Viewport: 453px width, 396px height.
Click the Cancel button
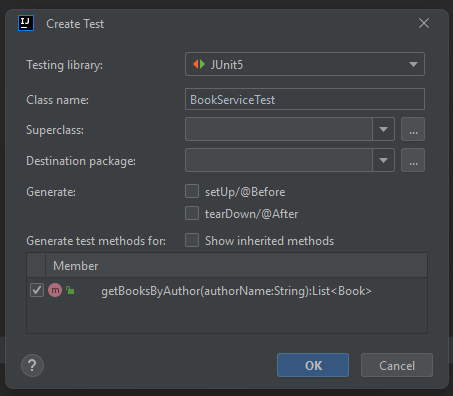pos(397,365)
